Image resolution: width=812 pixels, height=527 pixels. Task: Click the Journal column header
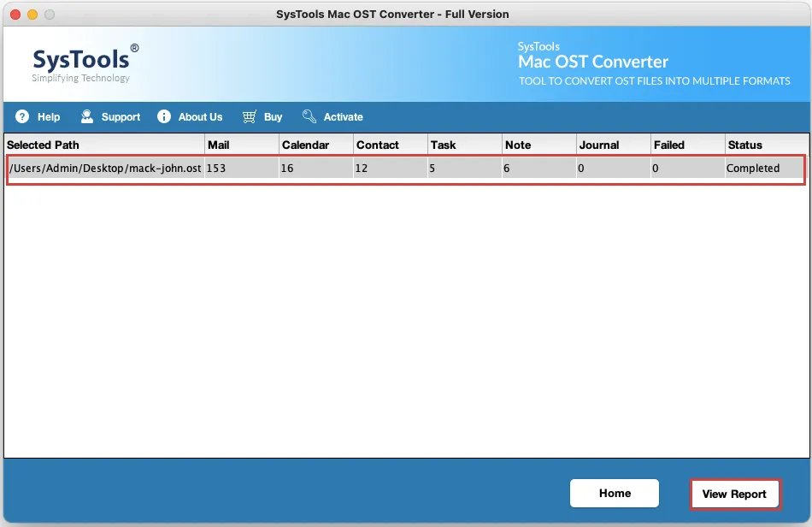(614, 145)
